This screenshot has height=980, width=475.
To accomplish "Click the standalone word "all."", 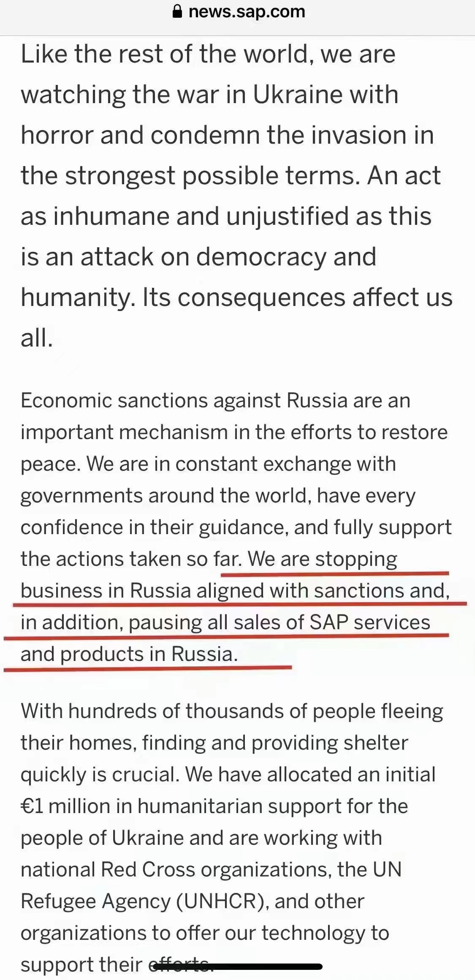I will coord(37,338).
